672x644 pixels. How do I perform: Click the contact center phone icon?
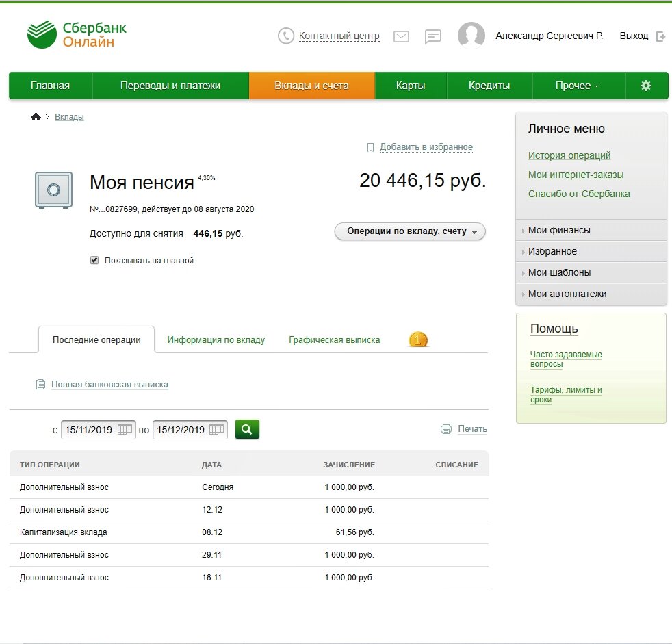pyautogui.click(x=286, y=36)
